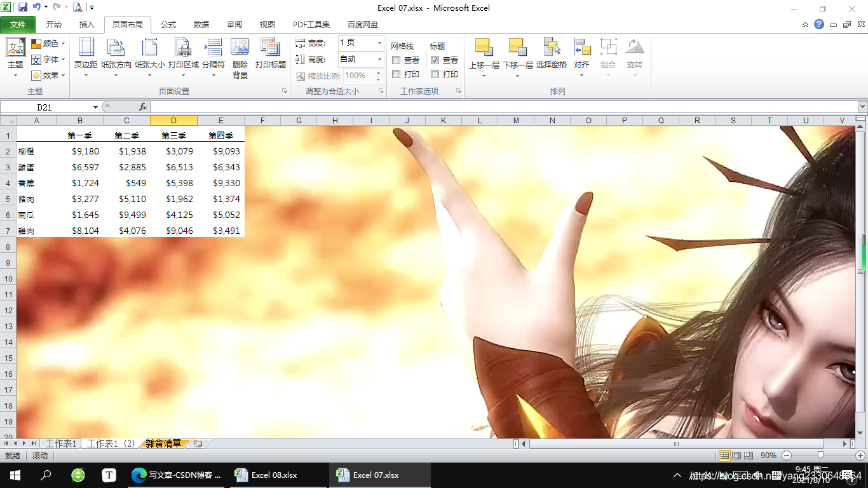Open the Name Box dropdown arrow

(x=95, y=107)
